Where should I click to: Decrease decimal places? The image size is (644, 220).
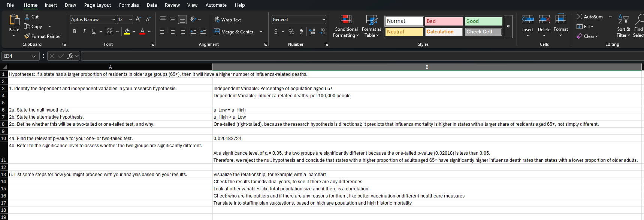click(322, 32)
